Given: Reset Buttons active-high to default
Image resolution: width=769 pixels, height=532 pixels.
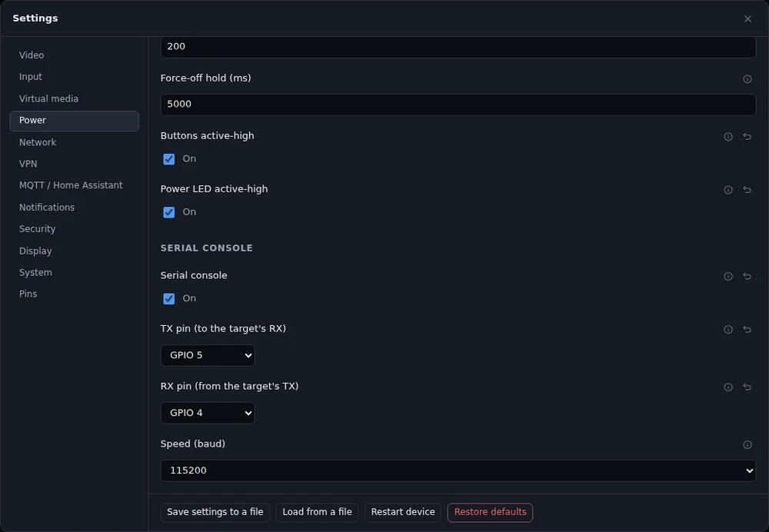Looking at the screenshot, I should (x=747, y=137).
